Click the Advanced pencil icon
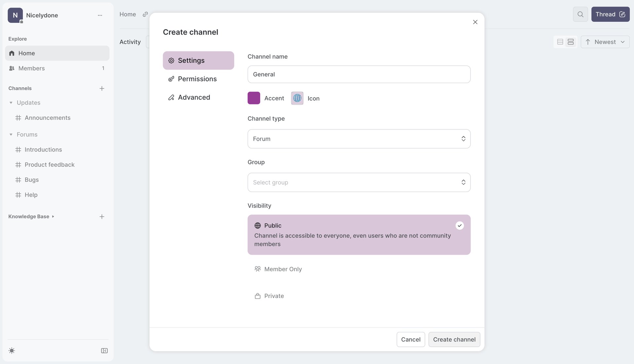 (171, 97)
